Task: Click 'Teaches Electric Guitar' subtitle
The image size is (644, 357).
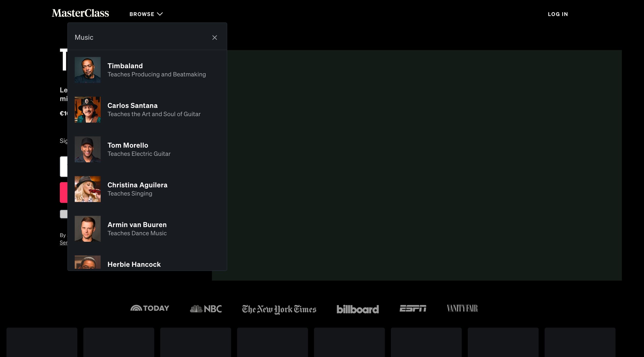Action: [x=139, y=154]
